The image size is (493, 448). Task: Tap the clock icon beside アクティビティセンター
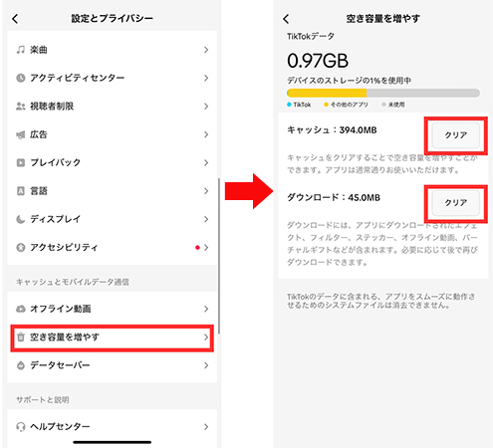(x=21, y=78)
